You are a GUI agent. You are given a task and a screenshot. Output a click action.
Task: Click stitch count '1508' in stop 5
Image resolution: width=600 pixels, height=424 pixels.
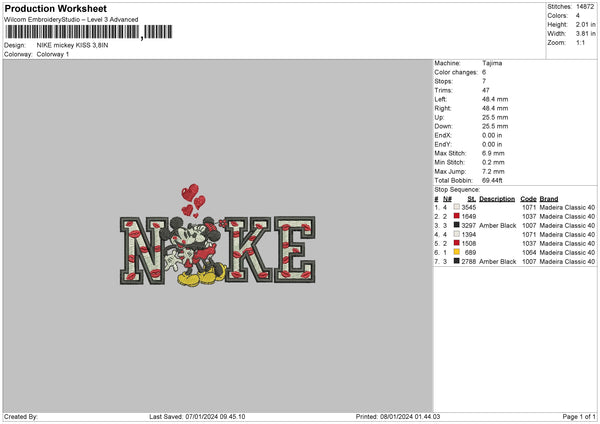469,243
